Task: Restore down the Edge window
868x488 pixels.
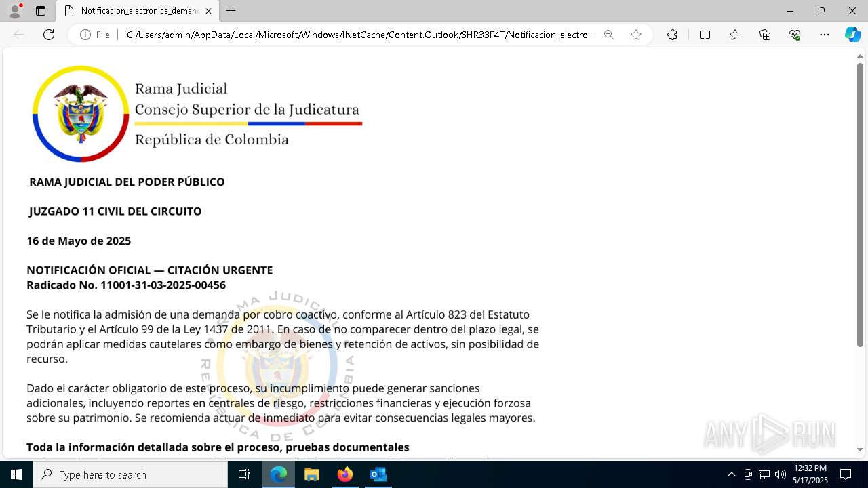Action: tap(821, 11)
